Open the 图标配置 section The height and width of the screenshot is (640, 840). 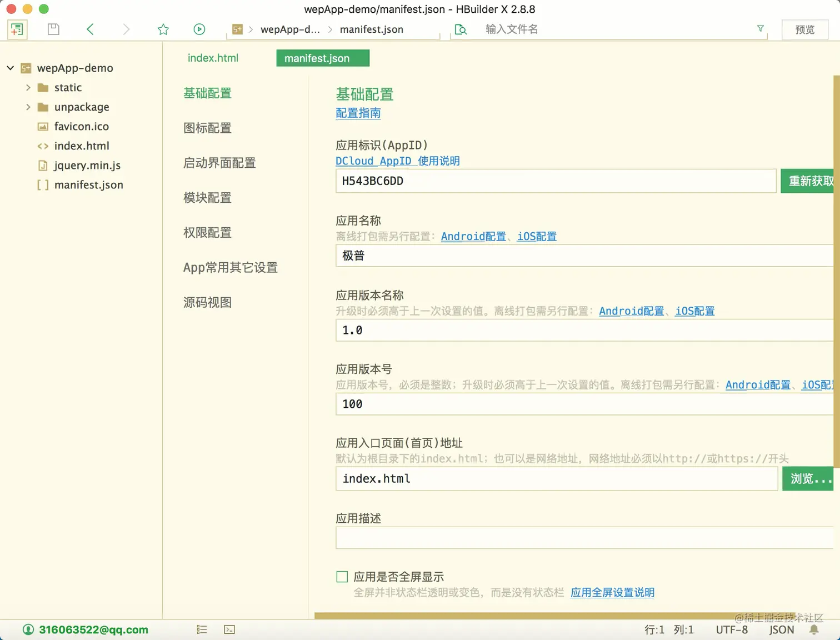click(207, 128)
